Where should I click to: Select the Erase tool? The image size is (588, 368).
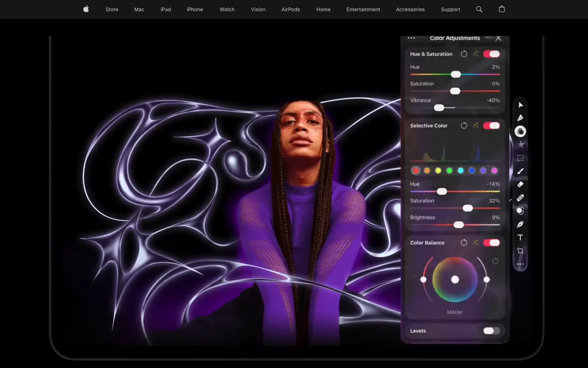coord(521,184)
